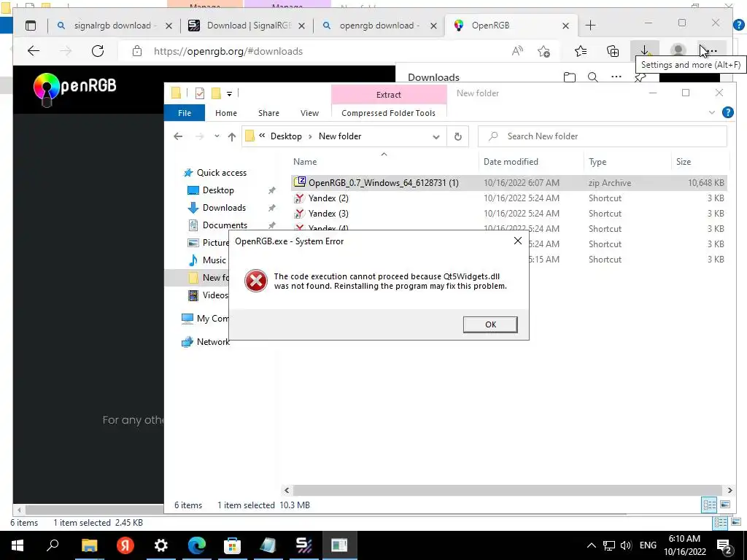Click the Properties quick access icon
Viewport: 747px width, 560px height.
click(200, 93)
